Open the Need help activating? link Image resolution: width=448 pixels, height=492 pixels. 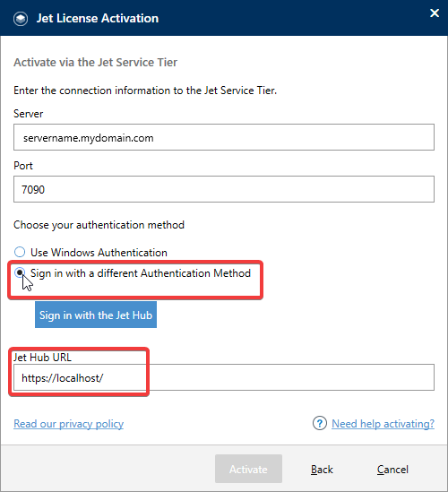click(x=383, y=424)
